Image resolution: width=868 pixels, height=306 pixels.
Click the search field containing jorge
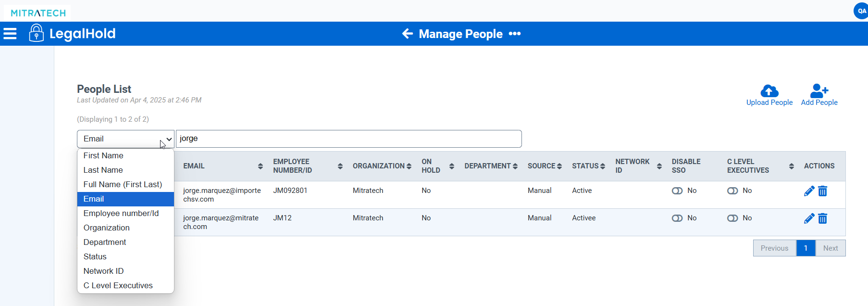(349, 139)
